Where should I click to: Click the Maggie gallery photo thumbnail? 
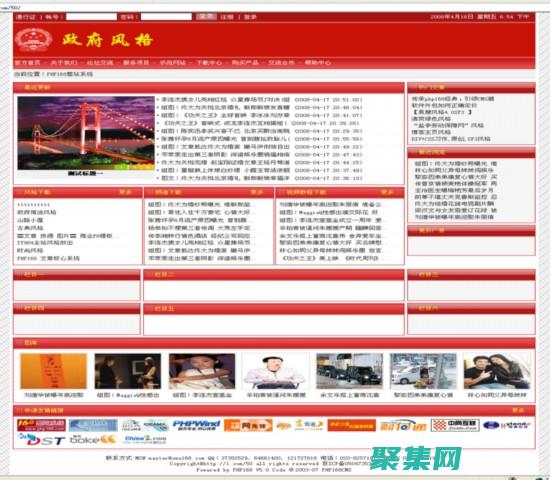(128, 371)
